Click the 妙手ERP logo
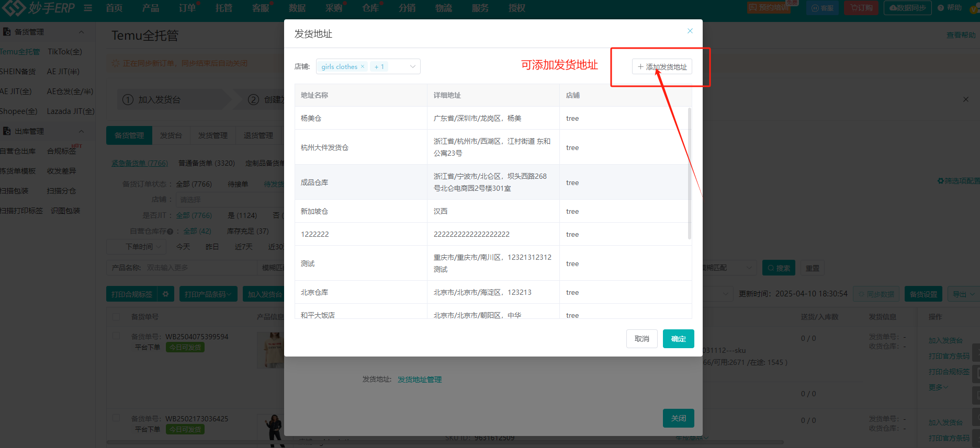The height and width of the screenshot is (448, 980). pos(39,8)
